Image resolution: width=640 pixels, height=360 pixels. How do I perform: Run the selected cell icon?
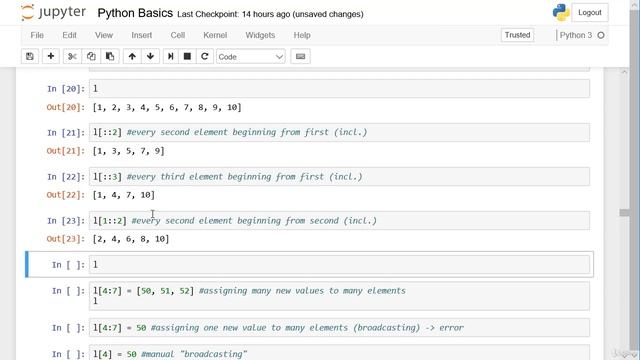(171, 56)
